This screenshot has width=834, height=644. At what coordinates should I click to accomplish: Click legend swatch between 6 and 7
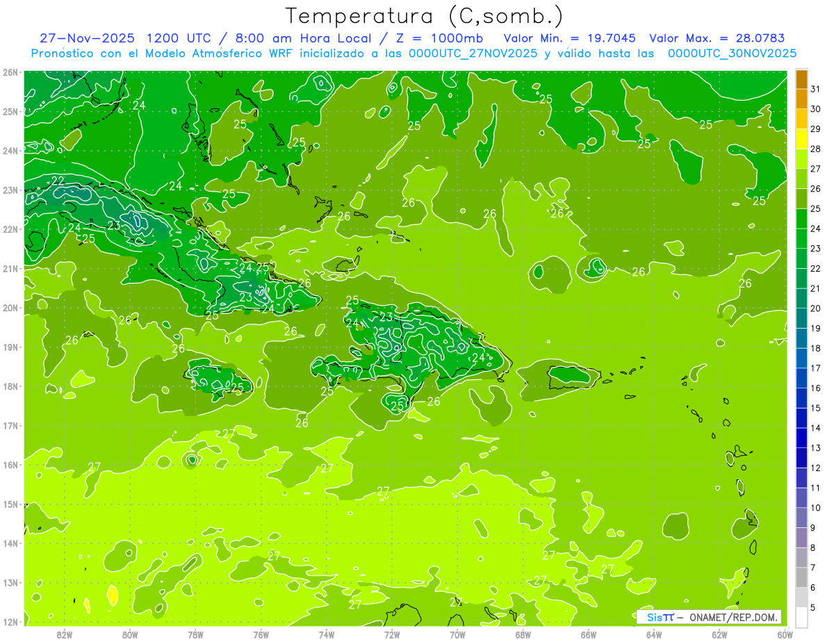[x=801, y=577]
